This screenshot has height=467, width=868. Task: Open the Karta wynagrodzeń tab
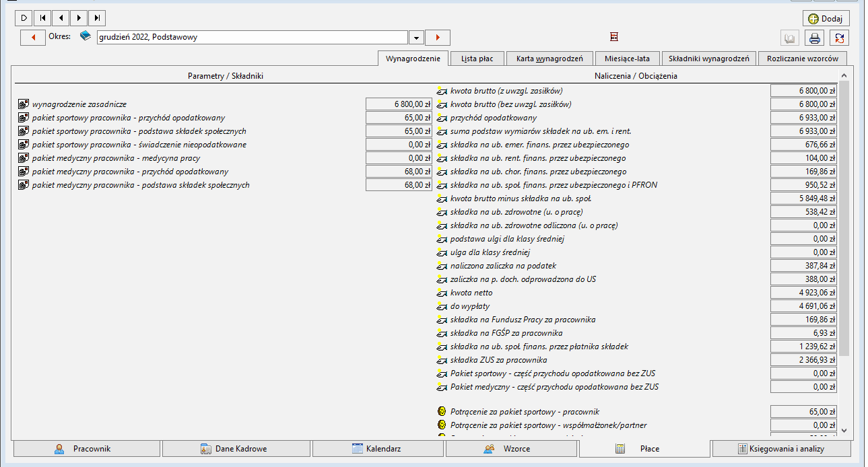[x=549, y=59]
